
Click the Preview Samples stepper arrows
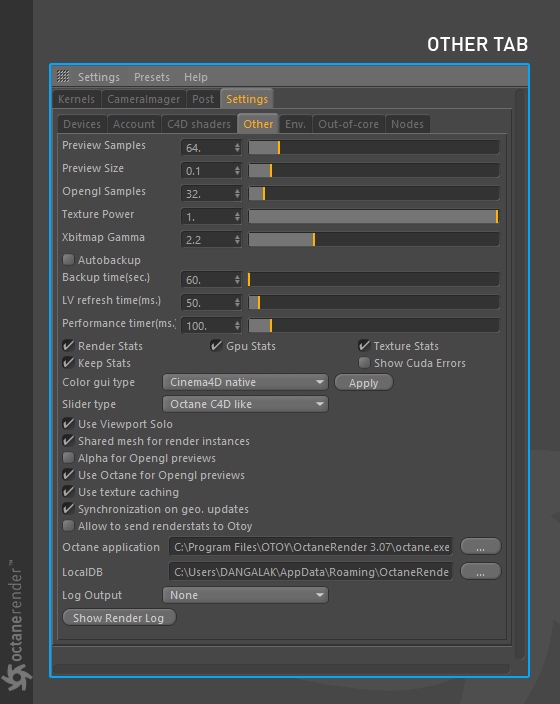(237, 148)
